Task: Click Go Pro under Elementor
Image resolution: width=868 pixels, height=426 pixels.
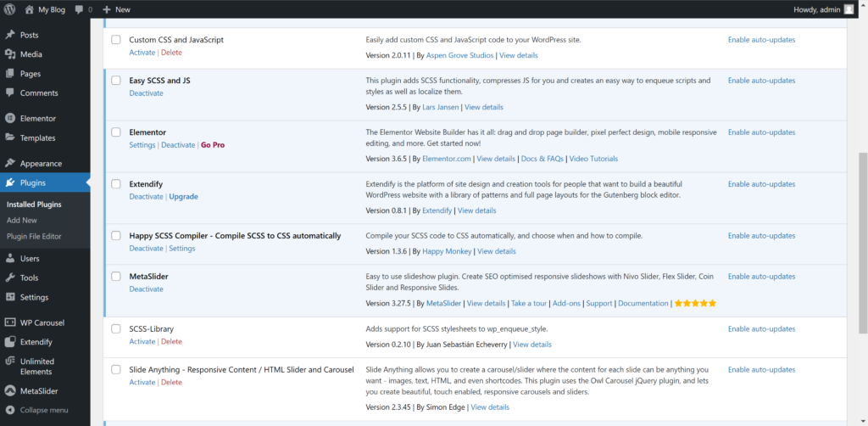Action: click(213, 144)
